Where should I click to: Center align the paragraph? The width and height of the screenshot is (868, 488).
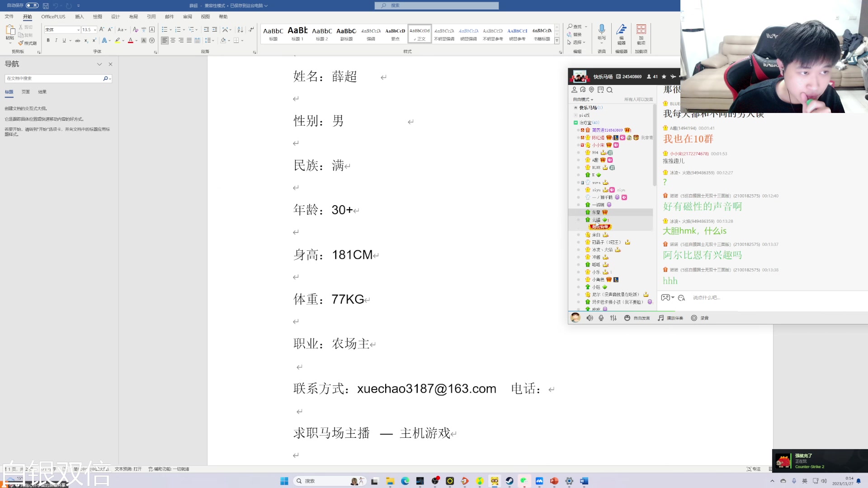[173, 40]
